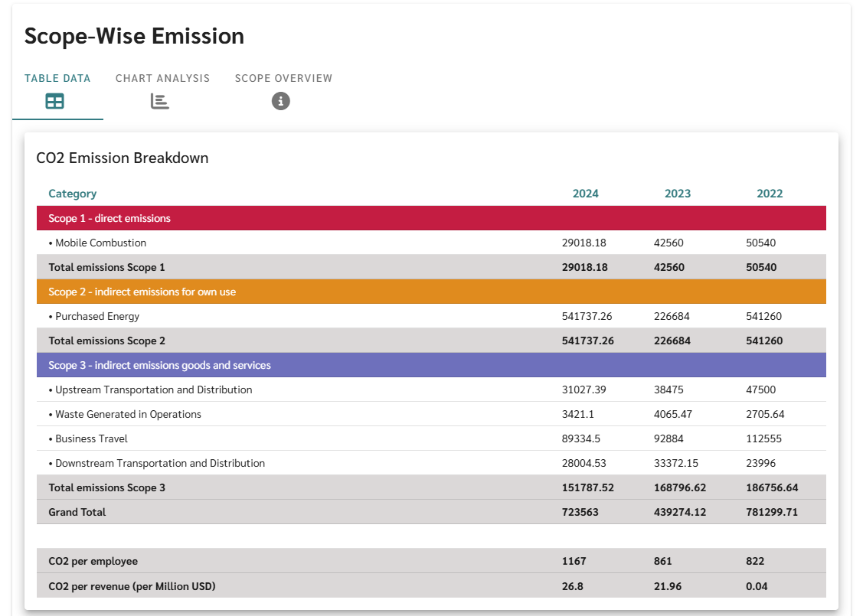Click the Waste Generated 2023 value 4065.47

673,414
